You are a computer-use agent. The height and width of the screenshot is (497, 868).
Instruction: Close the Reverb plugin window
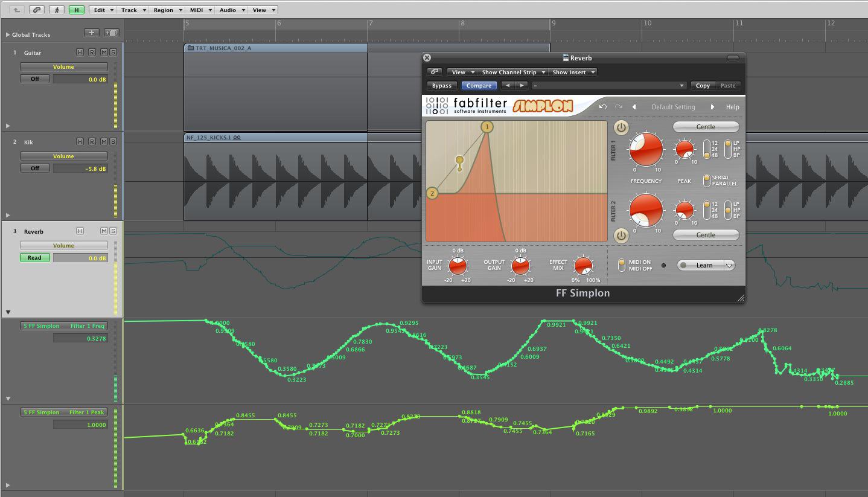pyautogui.click(x=427, y=58)
